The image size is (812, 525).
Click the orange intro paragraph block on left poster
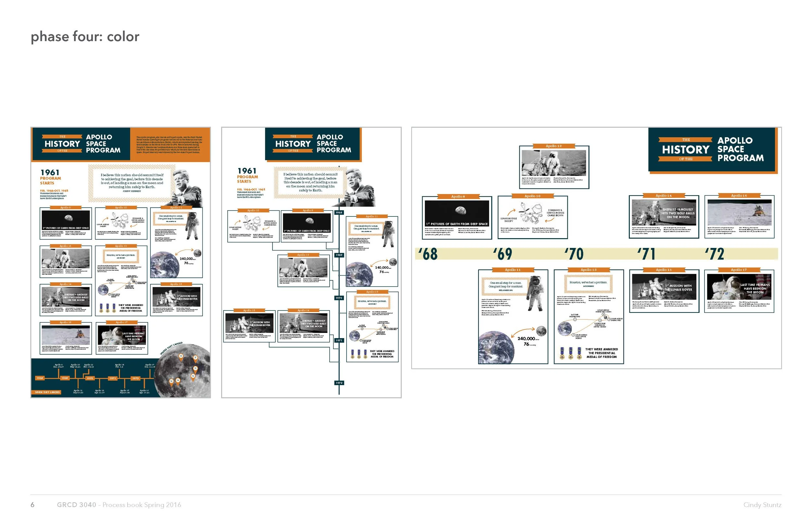pyautogui.click(x=170, y=144)
